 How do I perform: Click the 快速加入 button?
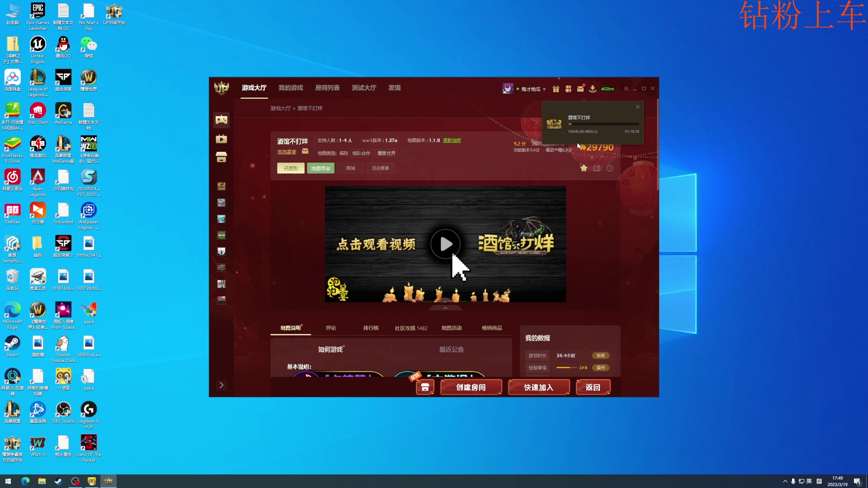point(539,387)
